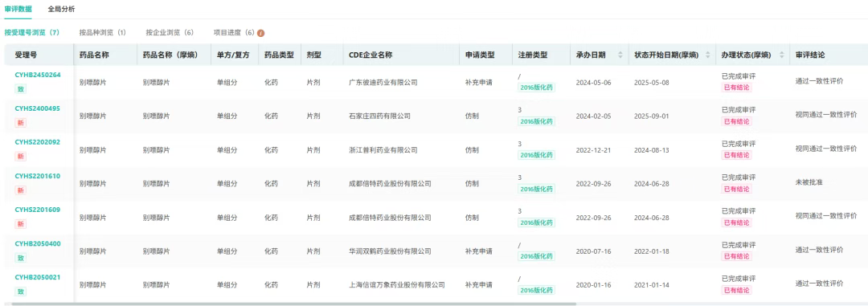Screen dimensions: 868x306
Task: Select 项目进度 (6) view
Action: coord(234,33)
